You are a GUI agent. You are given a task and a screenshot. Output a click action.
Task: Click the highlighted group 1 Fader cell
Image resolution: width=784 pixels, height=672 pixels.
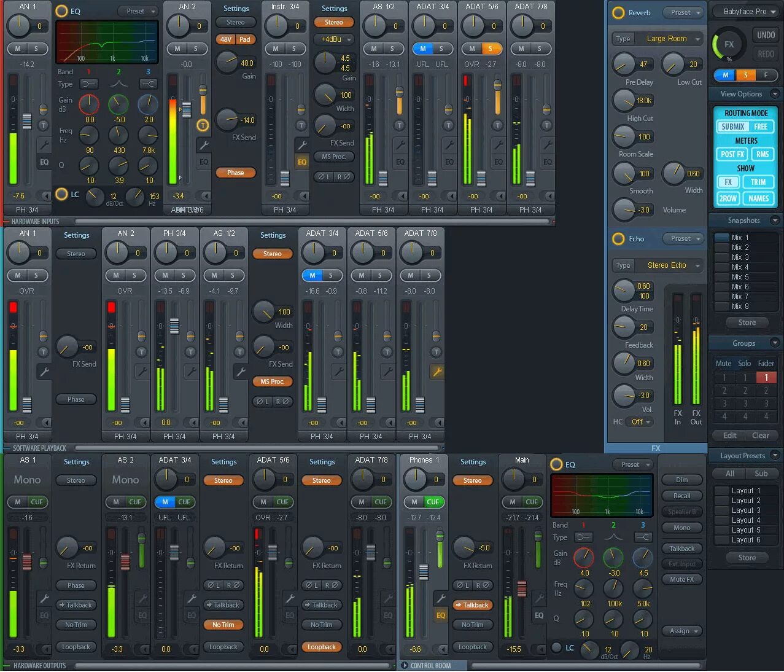click(x=766, y=378)
